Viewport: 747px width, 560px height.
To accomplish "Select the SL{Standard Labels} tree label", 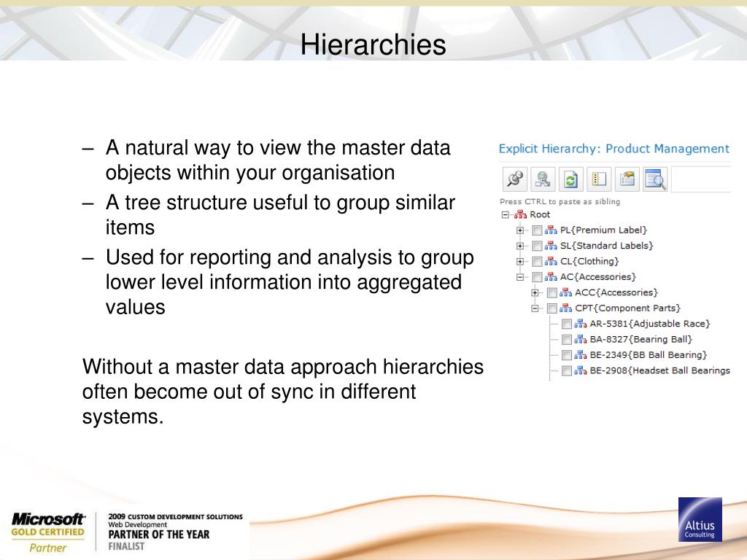I will [606, 246].
